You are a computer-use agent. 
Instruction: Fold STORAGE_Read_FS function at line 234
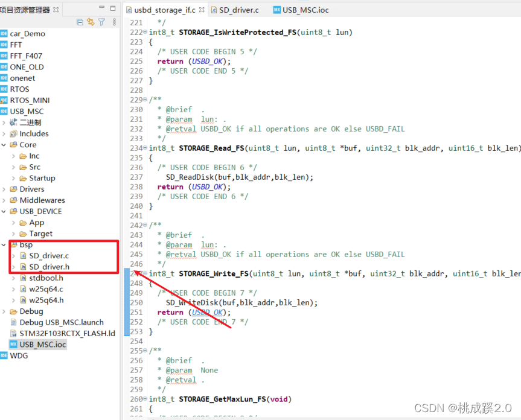145,148
